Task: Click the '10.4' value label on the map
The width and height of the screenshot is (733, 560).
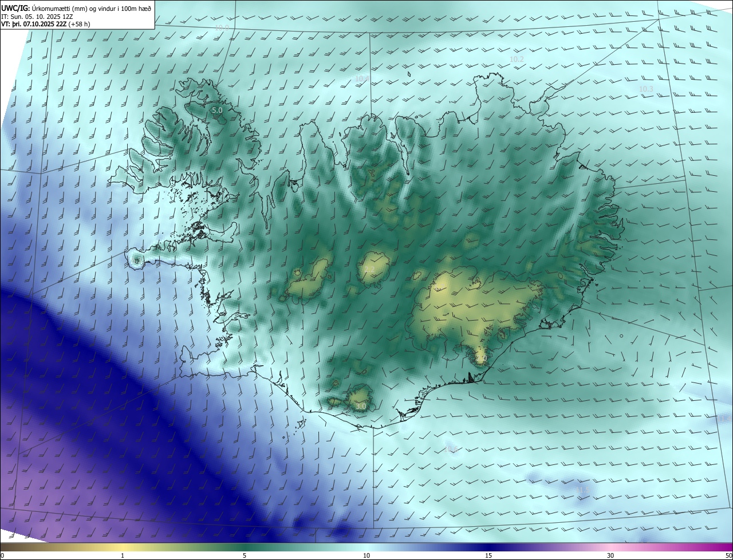Action: [x=362, y=78]
